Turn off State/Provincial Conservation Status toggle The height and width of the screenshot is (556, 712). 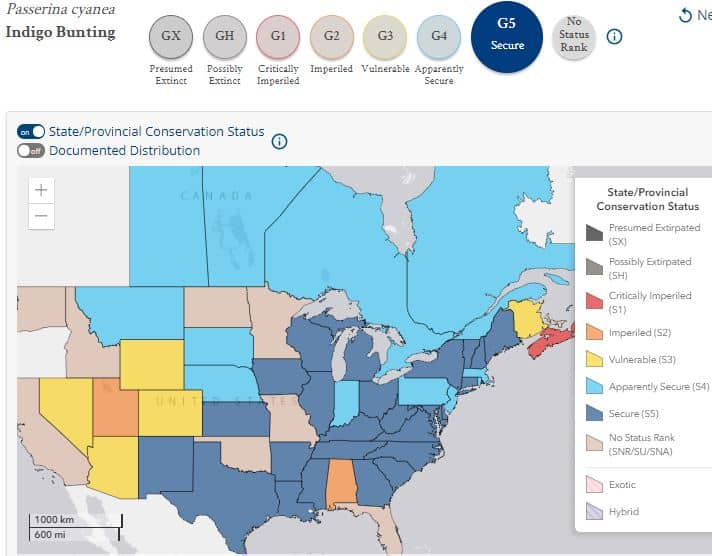point(31,132)
